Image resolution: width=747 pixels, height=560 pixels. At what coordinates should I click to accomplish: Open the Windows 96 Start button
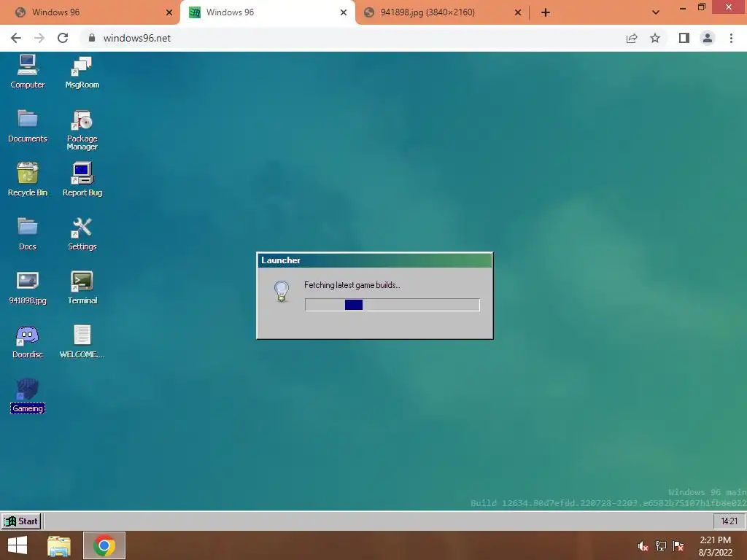pos(21,521)
